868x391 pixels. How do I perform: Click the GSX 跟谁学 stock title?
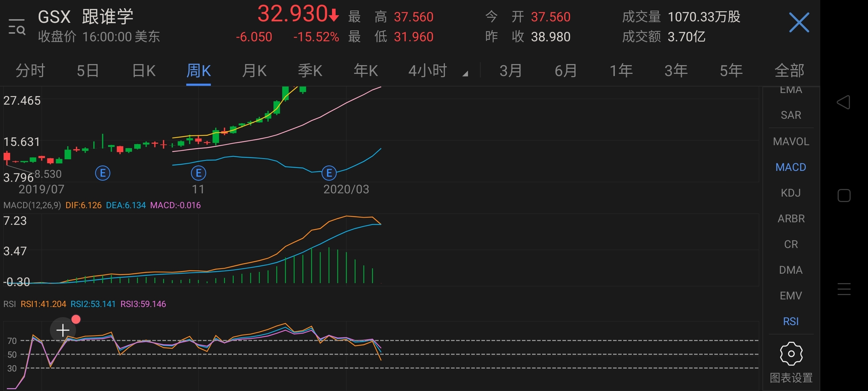86,17
